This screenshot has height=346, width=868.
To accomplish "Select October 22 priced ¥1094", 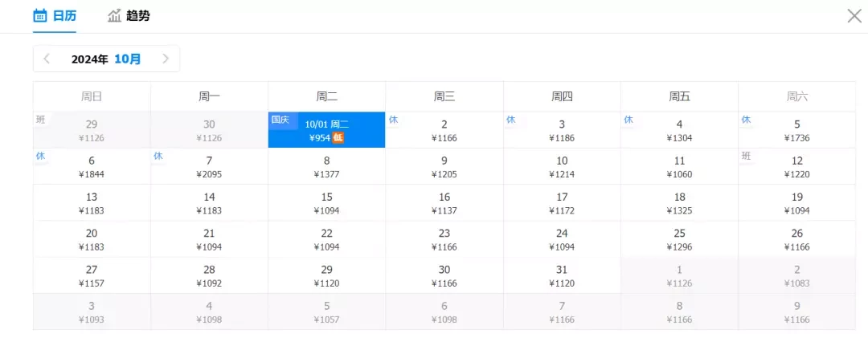I will (326, 239).
